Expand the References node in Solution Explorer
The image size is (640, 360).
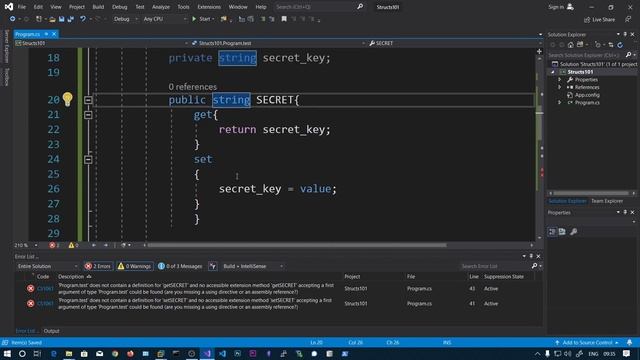[x=560, y=87]
